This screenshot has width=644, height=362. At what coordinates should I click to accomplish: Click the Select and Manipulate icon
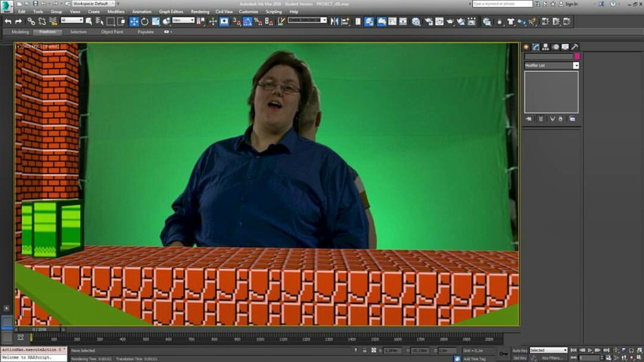213,21
